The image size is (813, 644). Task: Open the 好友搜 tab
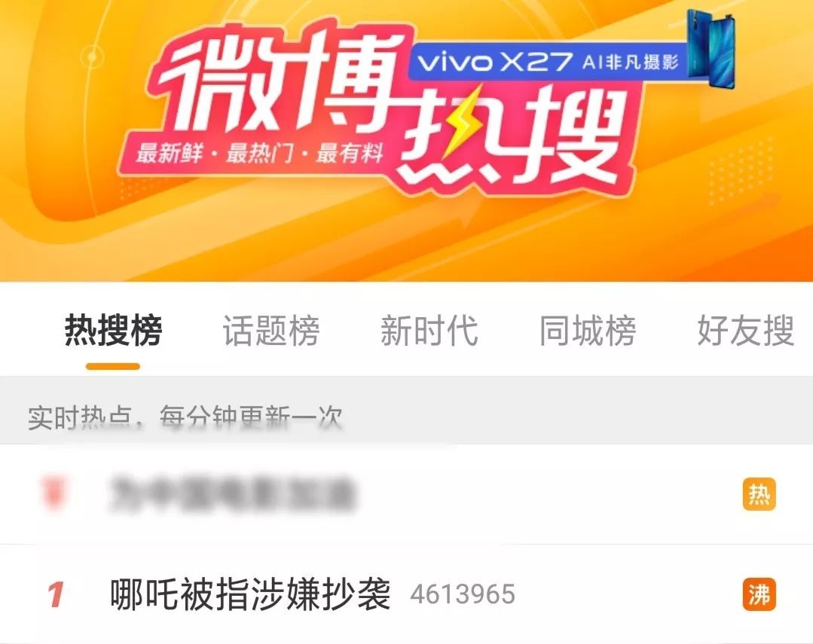click(x=746, y=331)
